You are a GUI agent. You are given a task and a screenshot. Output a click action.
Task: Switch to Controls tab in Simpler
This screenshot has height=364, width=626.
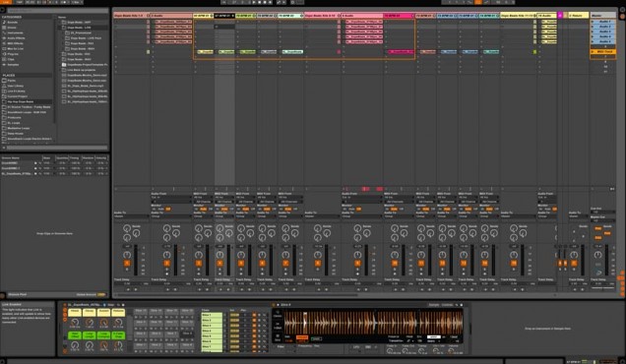[x=447, y=305]
